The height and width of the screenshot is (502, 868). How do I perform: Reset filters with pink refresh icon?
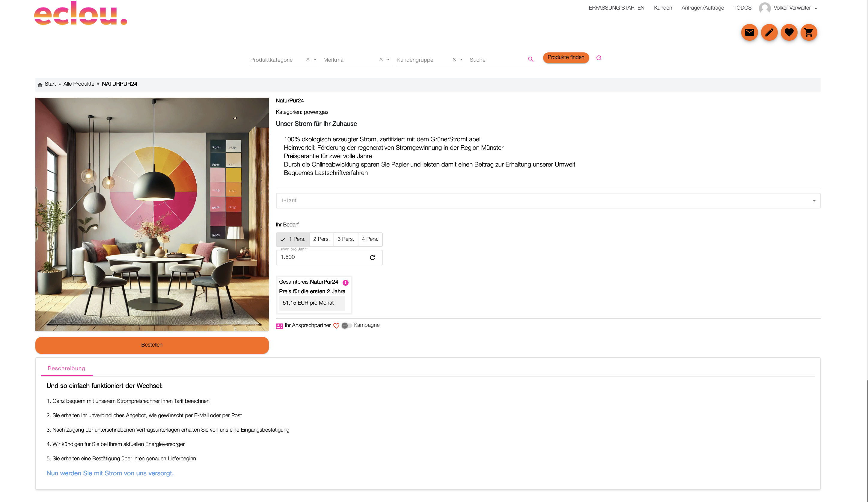coord(599,58)
